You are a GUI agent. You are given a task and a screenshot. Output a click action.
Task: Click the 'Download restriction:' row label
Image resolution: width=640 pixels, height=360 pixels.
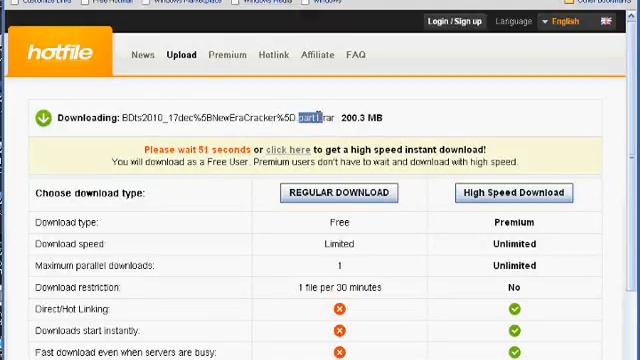(78, 287)
